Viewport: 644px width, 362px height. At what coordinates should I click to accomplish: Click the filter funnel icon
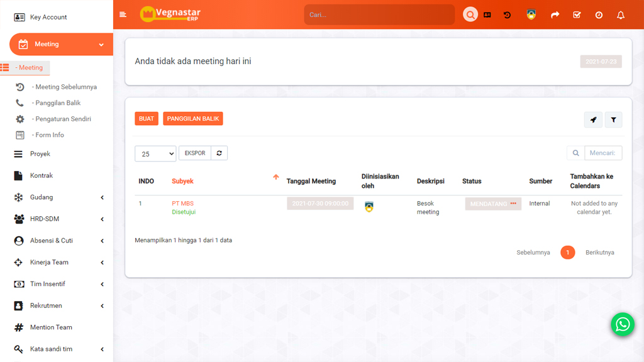[x=613, y=119]
